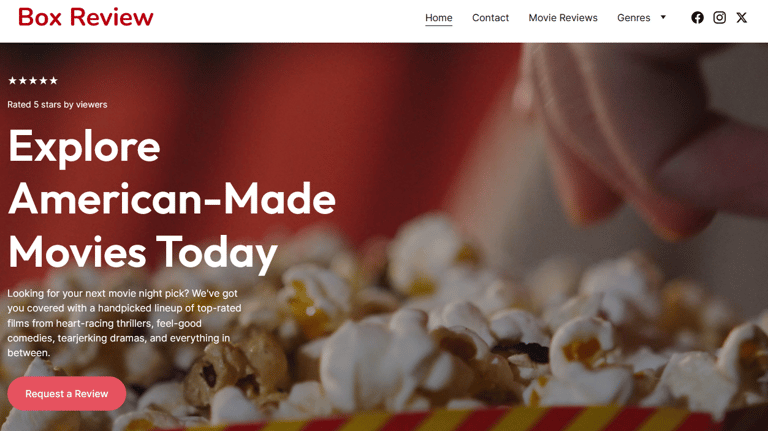
Task: Open the Facebook social icon
Action: pos(697,18)
